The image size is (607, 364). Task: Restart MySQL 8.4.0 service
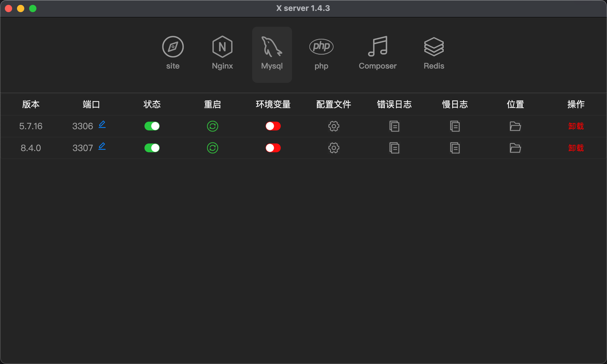(212, 147)
